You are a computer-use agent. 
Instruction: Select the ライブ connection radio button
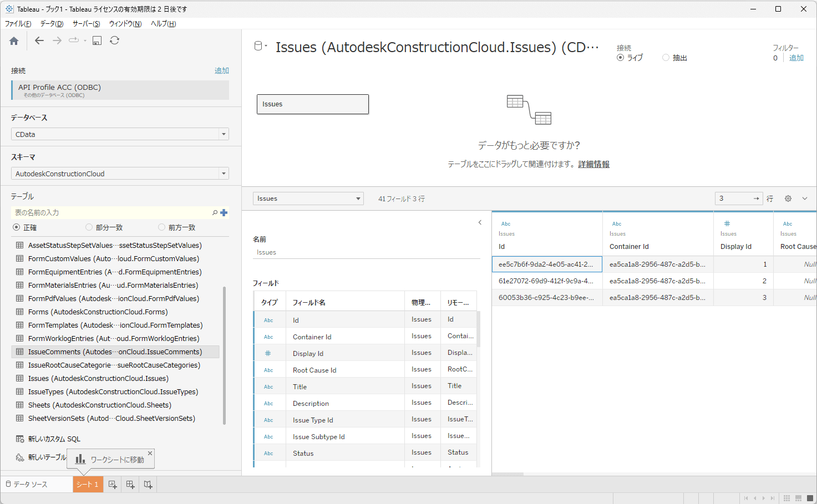coord(620,58)
